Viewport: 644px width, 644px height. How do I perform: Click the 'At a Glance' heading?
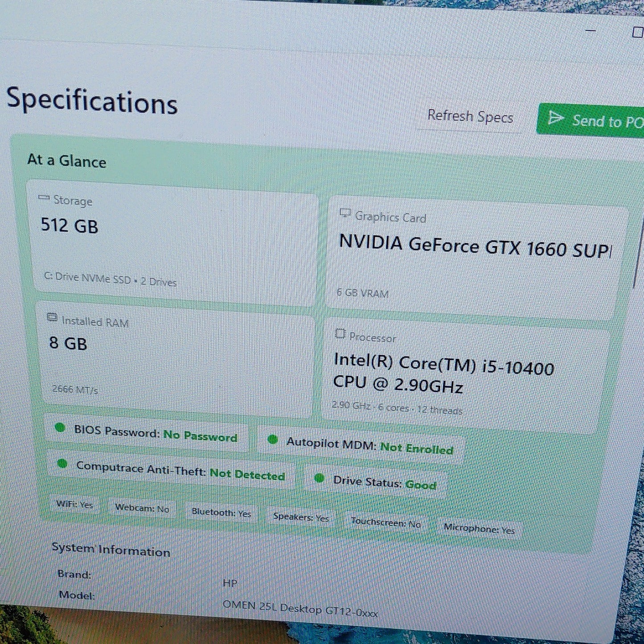click(67, 160)
